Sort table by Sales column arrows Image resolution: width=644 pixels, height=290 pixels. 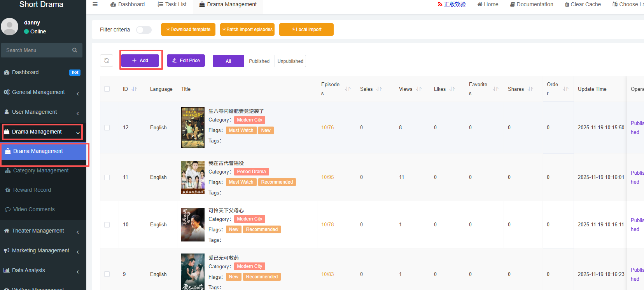[x=379, y=89]
